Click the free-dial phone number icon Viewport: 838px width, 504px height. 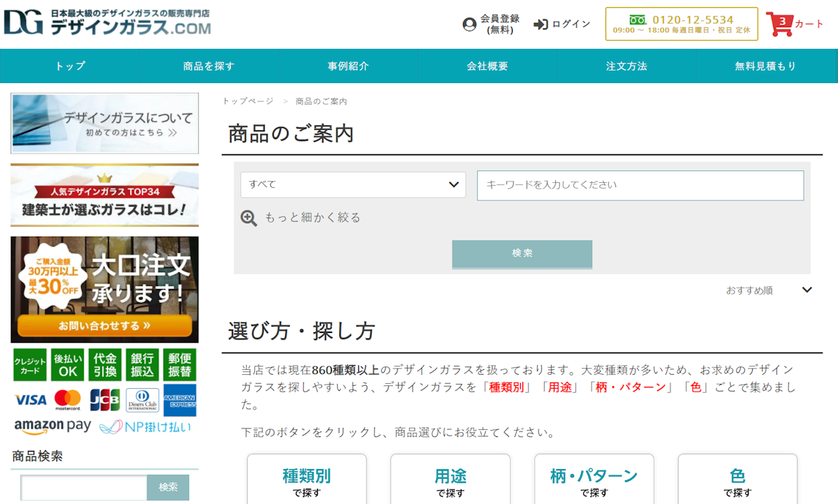click(638, 20)
